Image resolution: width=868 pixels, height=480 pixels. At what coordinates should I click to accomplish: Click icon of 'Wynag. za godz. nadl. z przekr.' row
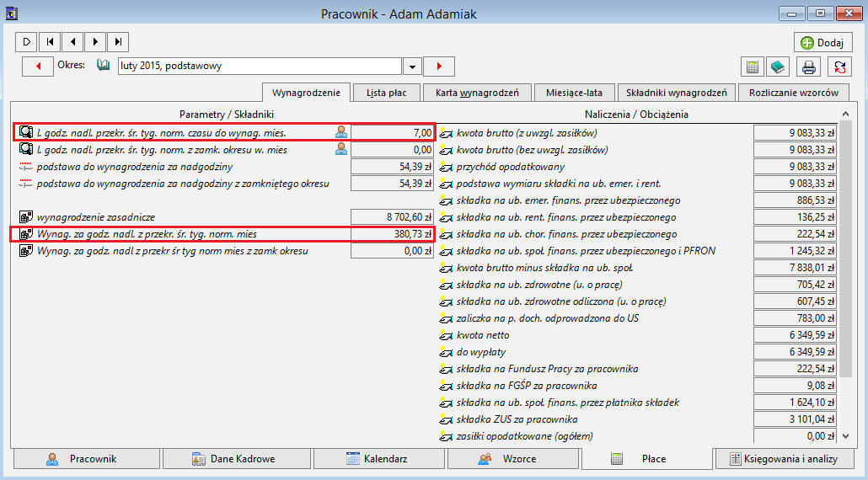[x=26, y=234]
